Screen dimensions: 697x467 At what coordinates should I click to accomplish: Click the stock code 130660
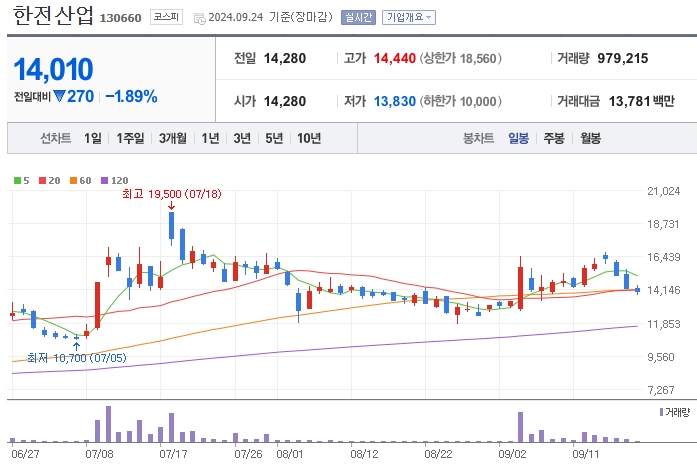[120, 18]
